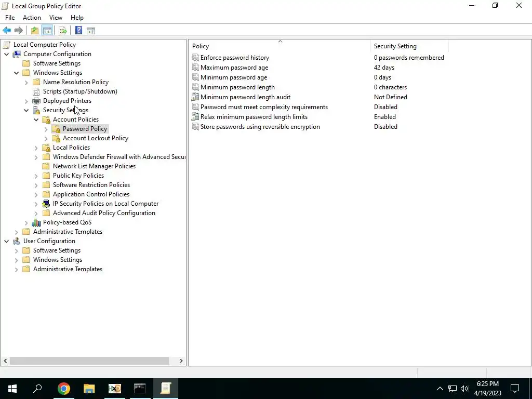Open the Help menu

click(77, 18)
